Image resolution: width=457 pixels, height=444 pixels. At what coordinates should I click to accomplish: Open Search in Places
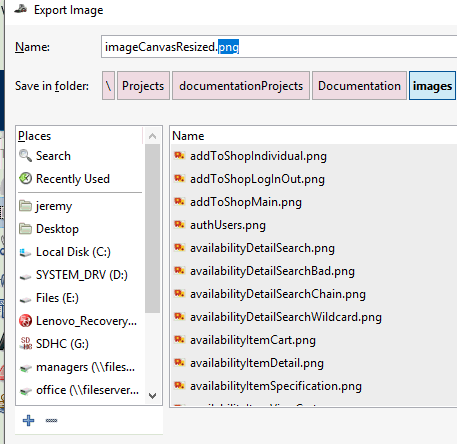tap(53, 156)
